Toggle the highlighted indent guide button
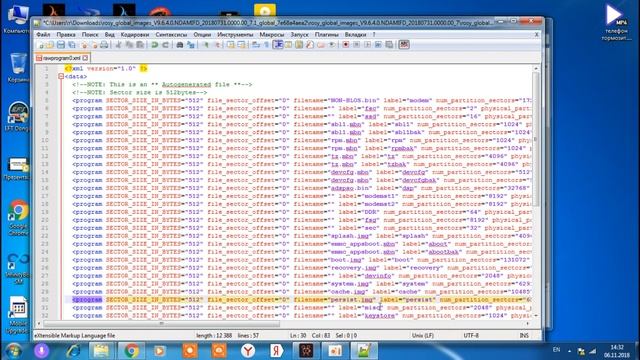640x360 pixels. pyautogui.click(x=278, y=45)
